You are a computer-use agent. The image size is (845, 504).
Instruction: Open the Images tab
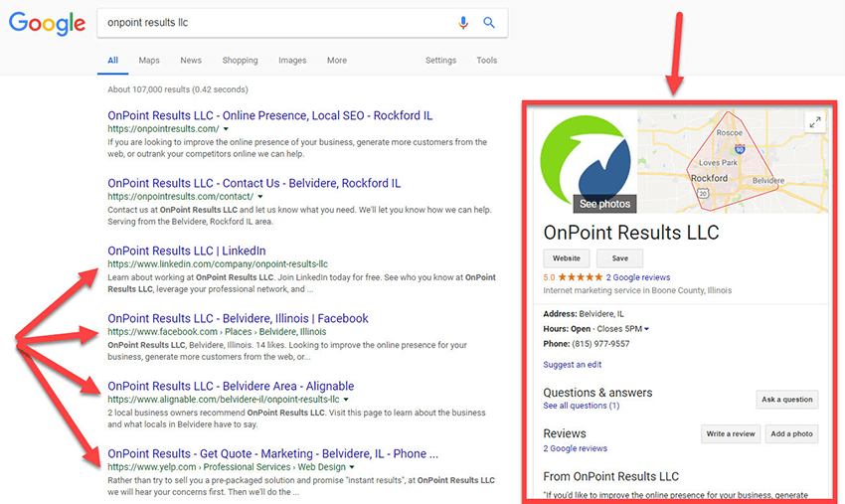click(x=292, y=61)
